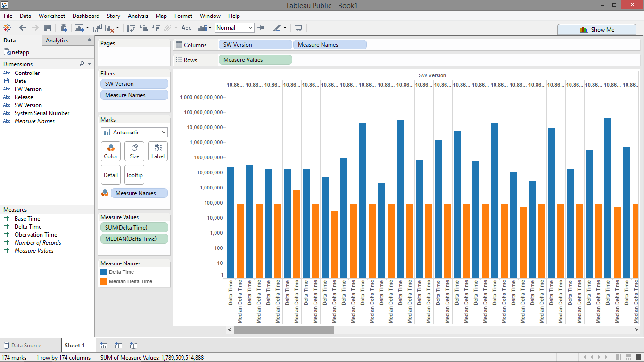The width and height of the screenshot is (644, 362).
Task: Sort descending via toolbar icon
Action: 156,28
